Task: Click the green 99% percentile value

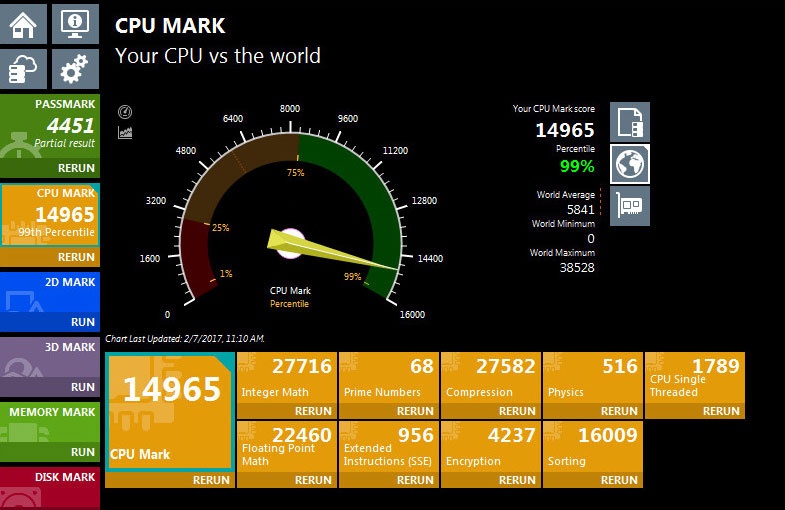Action: pos(577,166)
